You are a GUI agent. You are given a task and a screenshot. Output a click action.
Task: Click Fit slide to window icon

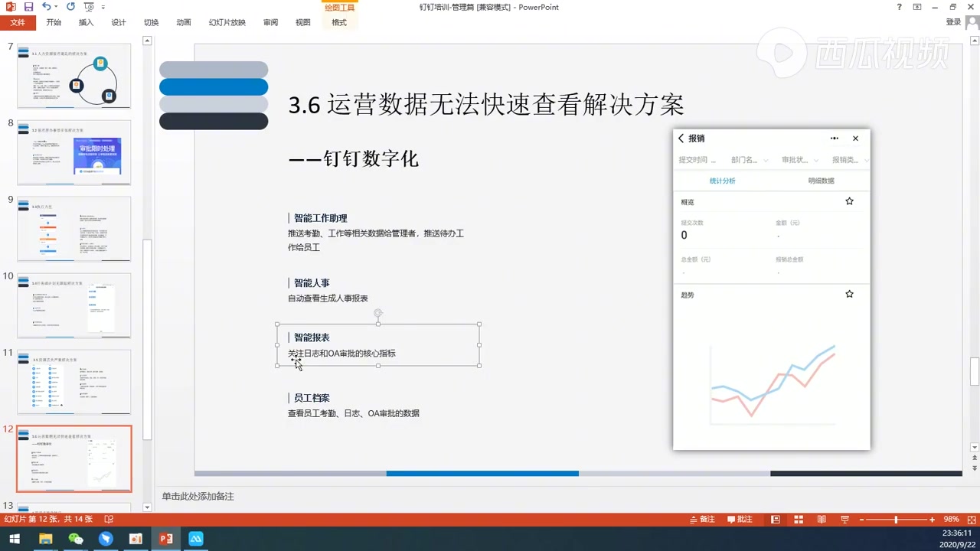pyautogui.click(x=972, y=520)
